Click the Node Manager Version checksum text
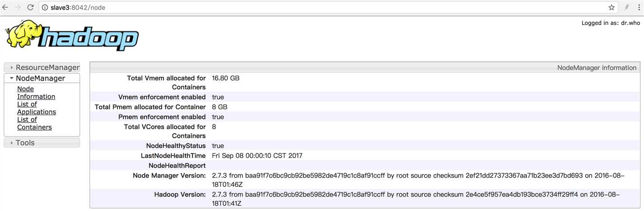644x211 pixels. tap(418, 180)
